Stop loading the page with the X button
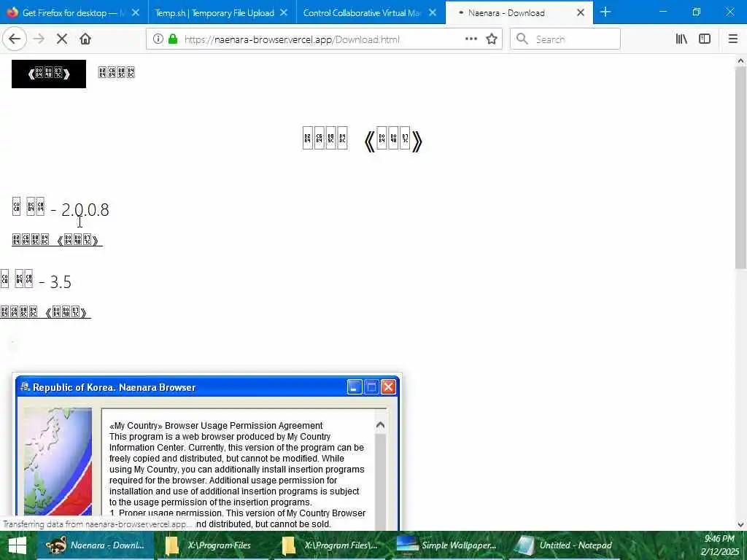 (62, 39)
